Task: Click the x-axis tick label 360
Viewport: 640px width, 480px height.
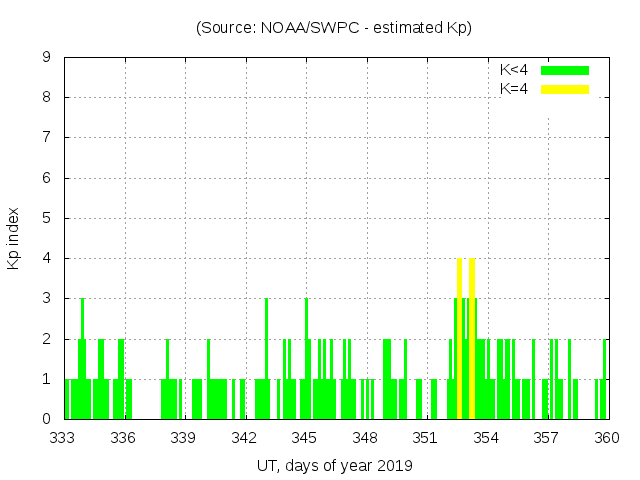Action: [x=607, y=438]
